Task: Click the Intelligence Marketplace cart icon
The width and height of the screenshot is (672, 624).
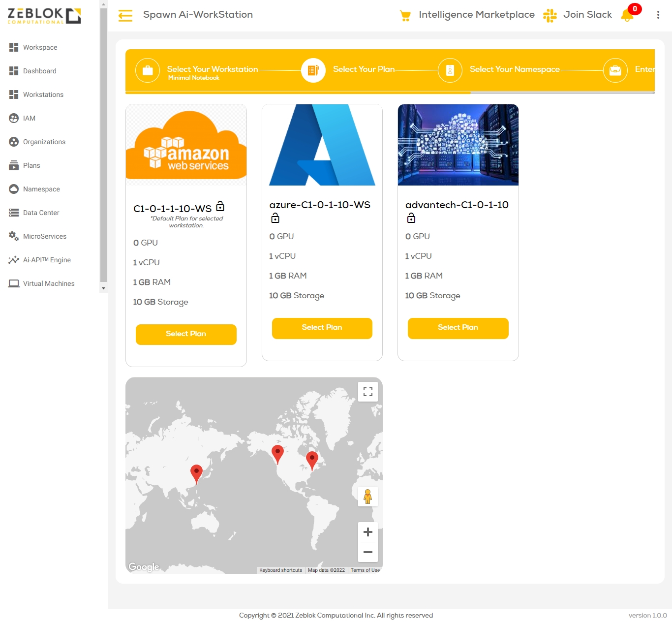Action: (x=405, y=16)
